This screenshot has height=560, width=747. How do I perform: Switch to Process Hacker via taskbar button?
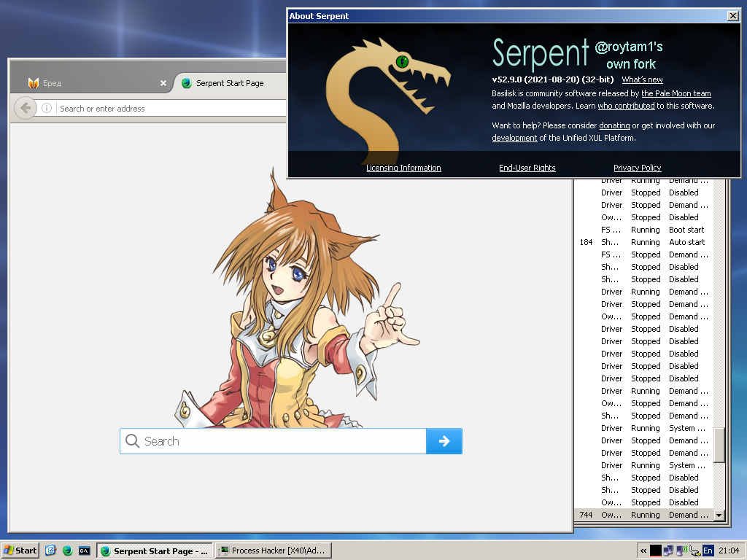pyautogui.click(x=274, y=551)
